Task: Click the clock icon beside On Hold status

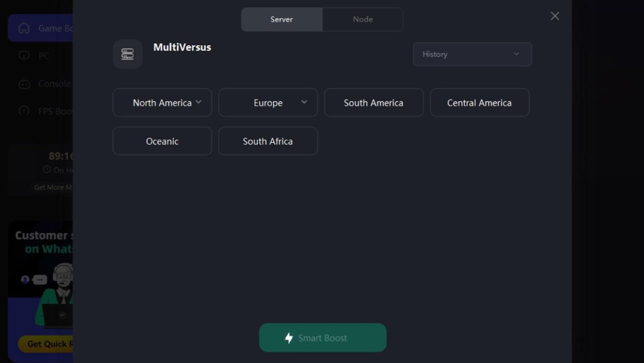Action: [x=47, y=170]
